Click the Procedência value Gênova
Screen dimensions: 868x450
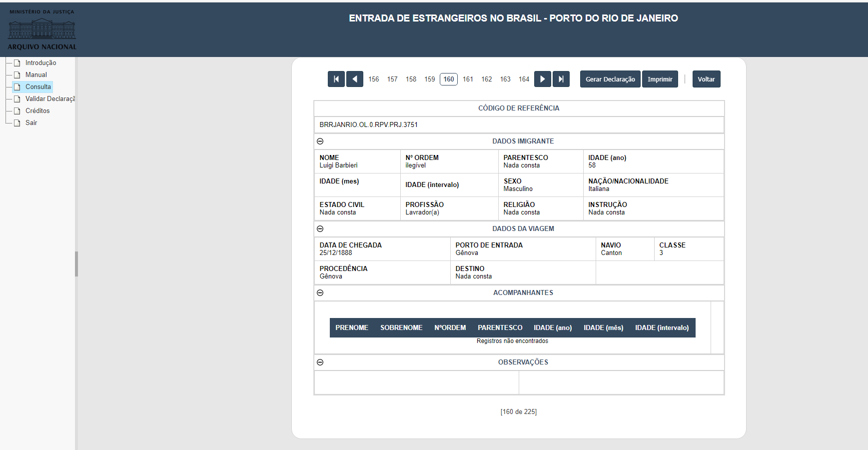point(331,276)
